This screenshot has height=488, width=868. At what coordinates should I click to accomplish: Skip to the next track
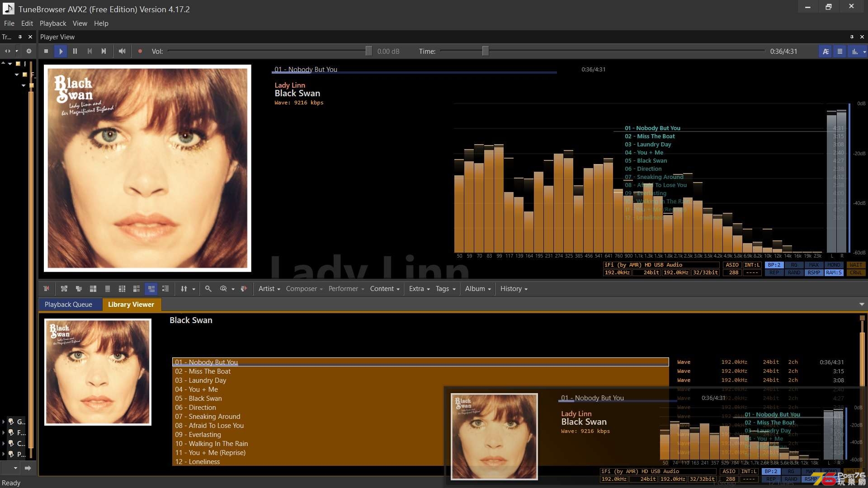pos(104,52)
